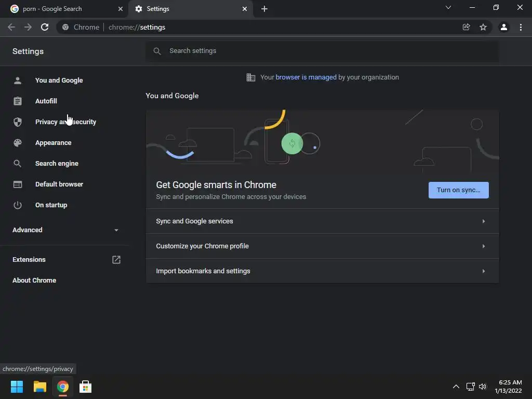Viewport: 532px width, 399px height.
Task: Click the network icon in system tray
Action: tap(471, 387)
